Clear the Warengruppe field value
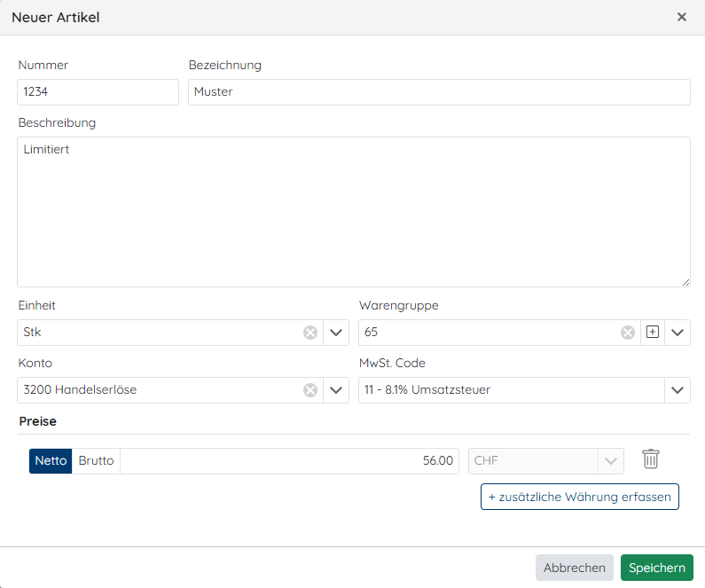 pos(628,333)
